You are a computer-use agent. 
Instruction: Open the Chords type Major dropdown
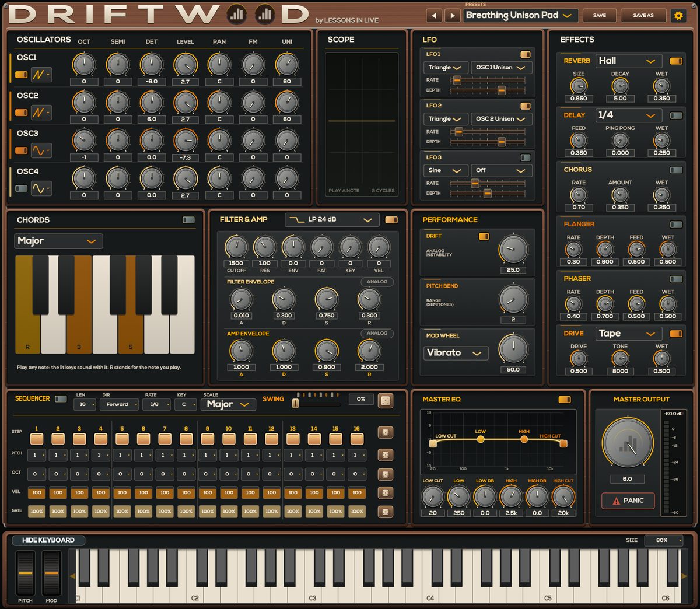point(58,241)
